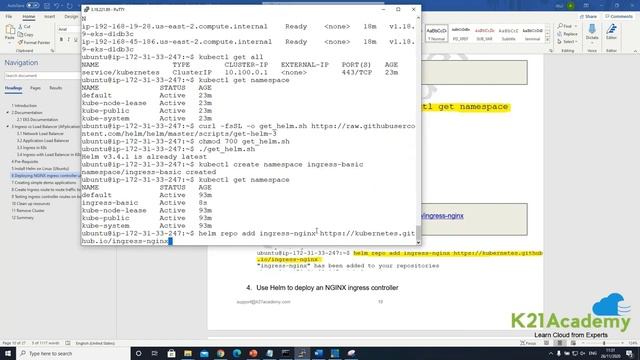Toggle the AutoSave switch

(x=33, y=6)
